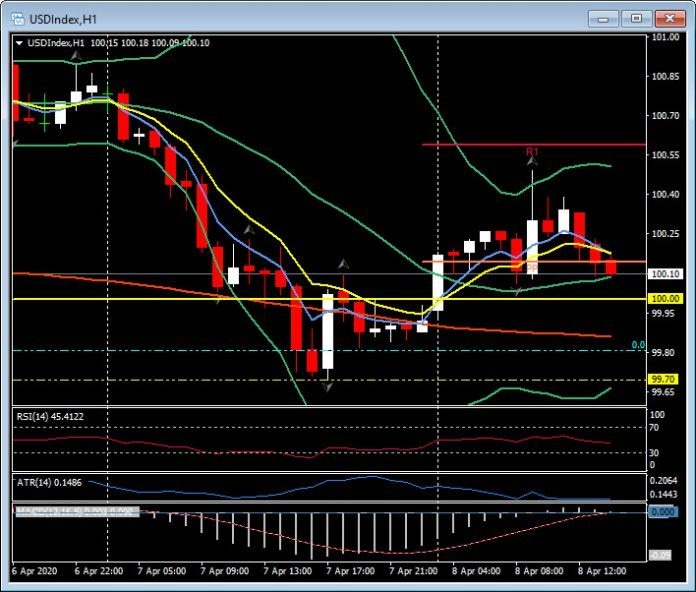
Task: Click the 0.000 MACD level tag
Action: [x=662, y=512]
